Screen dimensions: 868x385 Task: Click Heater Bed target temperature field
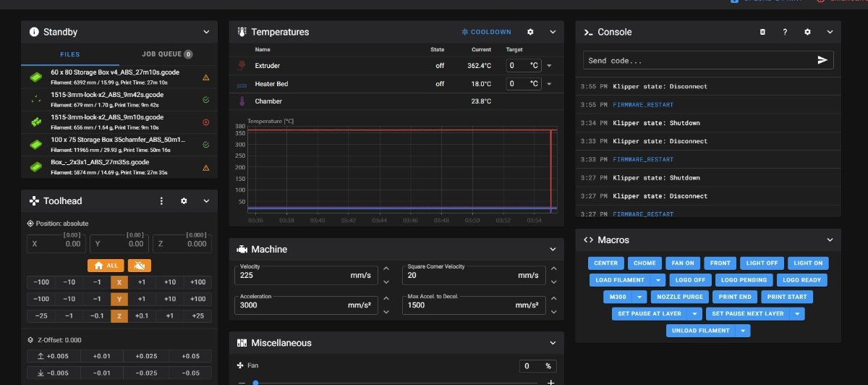[523, 83]
